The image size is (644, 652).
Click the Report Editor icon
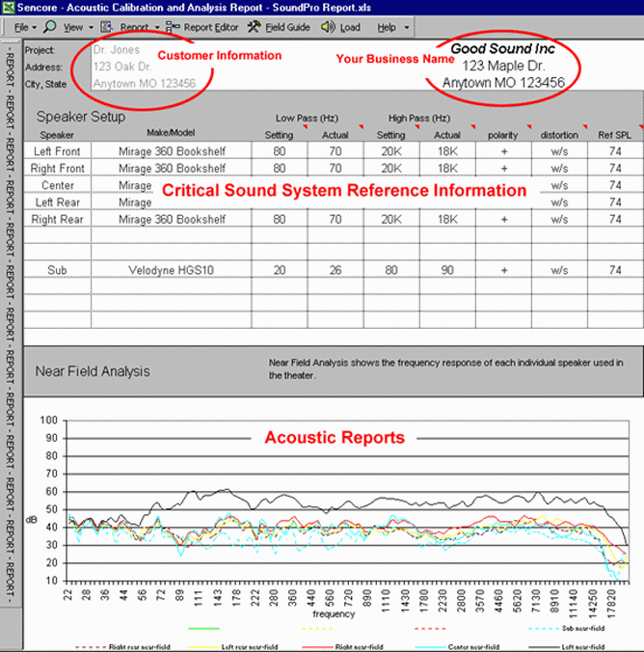click(x=173, y=27)
